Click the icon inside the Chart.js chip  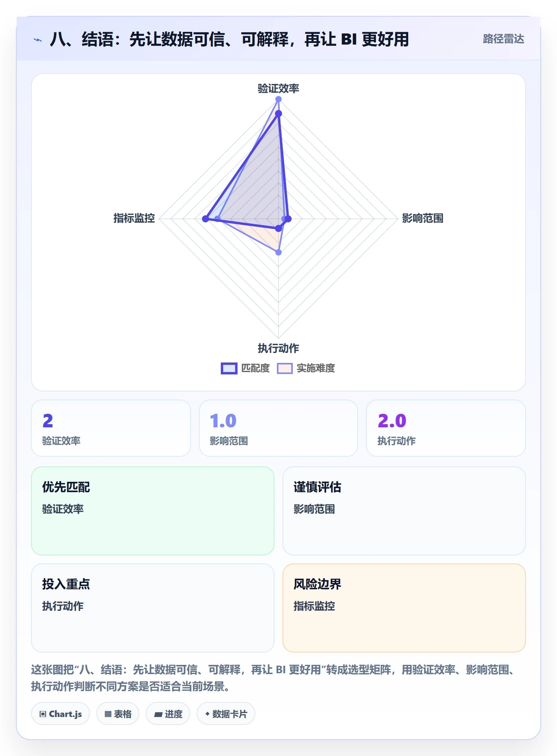pos(43,714)
